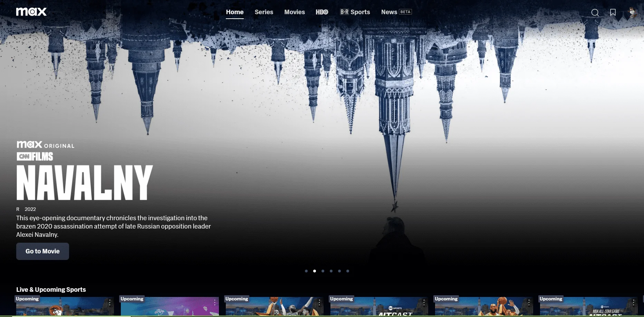Click the "2022" release year text
This screenshot has height=317, width=644.
(30, 209)
